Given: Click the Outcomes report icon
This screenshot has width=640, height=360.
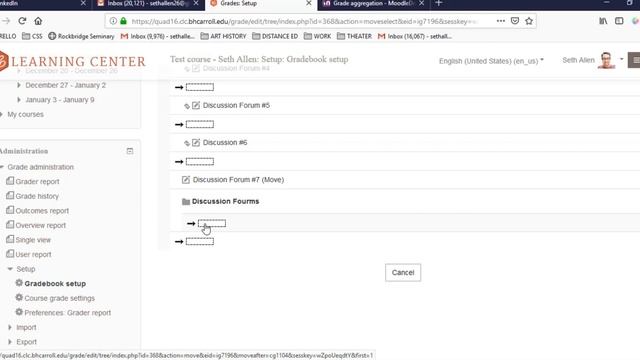Looking at the screenshot, I should (x=10, y=210).
